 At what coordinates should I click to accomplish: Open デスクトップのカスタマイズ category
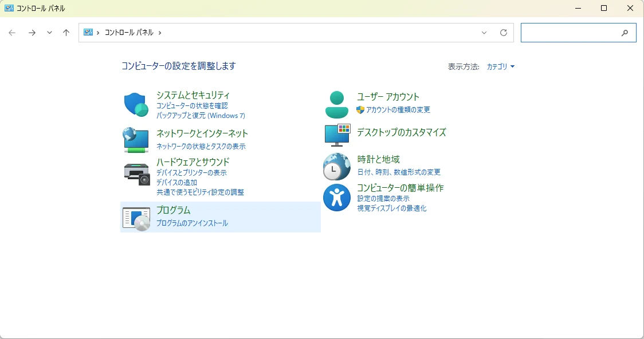point(401,132)
